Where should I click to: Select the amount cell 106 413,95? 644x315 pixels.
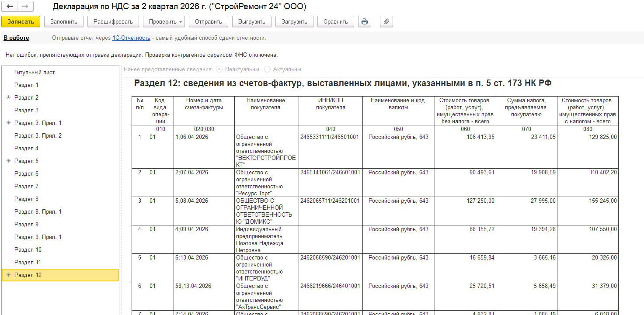pos(465,151)
